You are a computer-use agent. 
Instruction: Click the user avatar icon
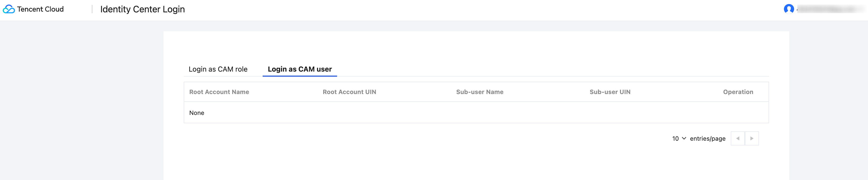coord(789,9)
